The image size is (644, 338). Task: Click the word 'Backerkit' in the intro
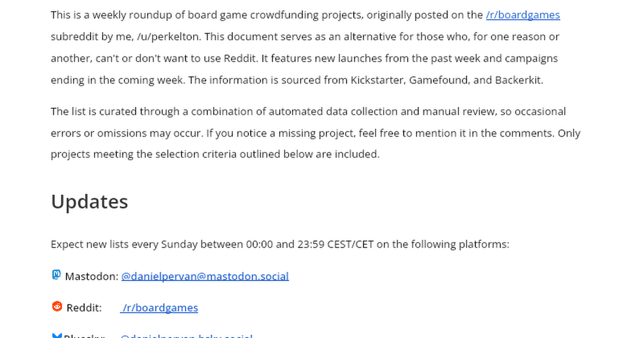(x=518, y=80)
